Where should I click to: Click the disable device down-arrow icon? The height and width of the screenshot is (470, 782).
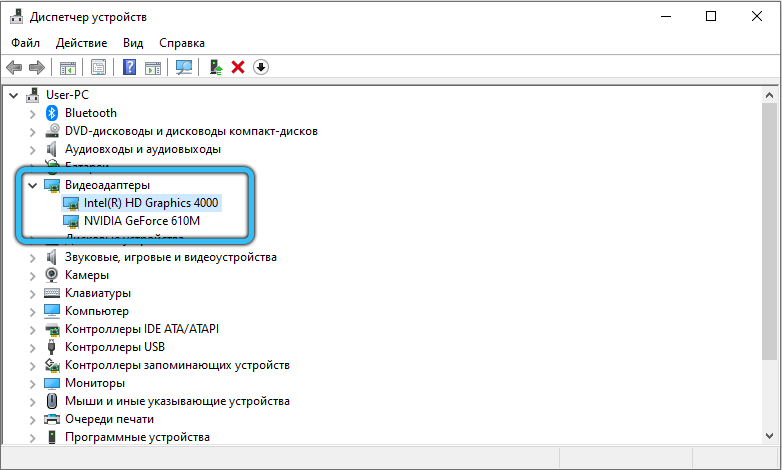click(261, 67)
